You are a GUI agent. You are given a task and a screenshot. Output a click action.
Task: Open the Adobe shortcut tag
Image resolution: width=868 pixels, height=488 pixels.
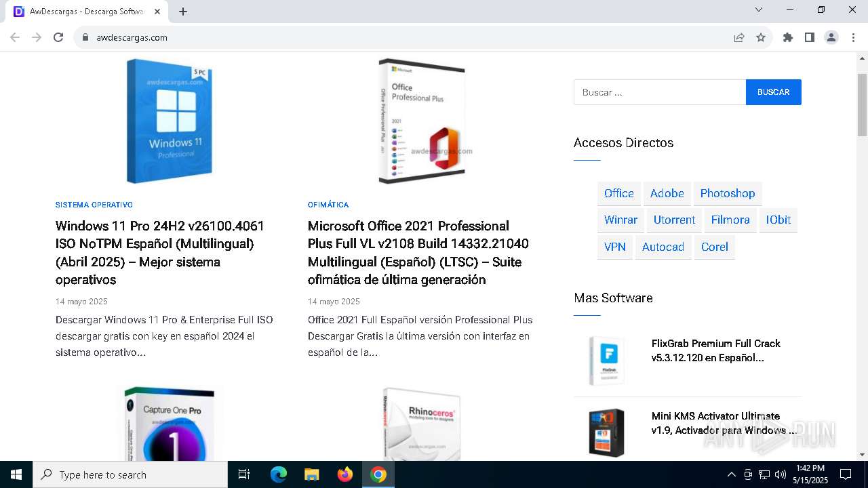[x=667, y=193]
